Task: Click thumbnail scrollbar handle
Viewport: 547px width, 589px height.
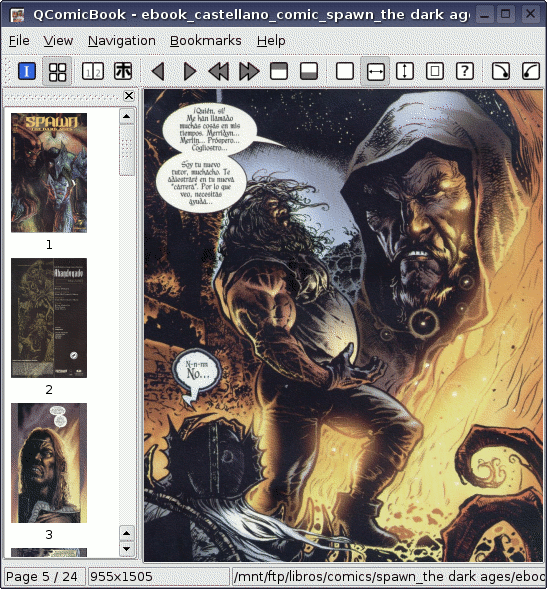Action: click(127, 150)
